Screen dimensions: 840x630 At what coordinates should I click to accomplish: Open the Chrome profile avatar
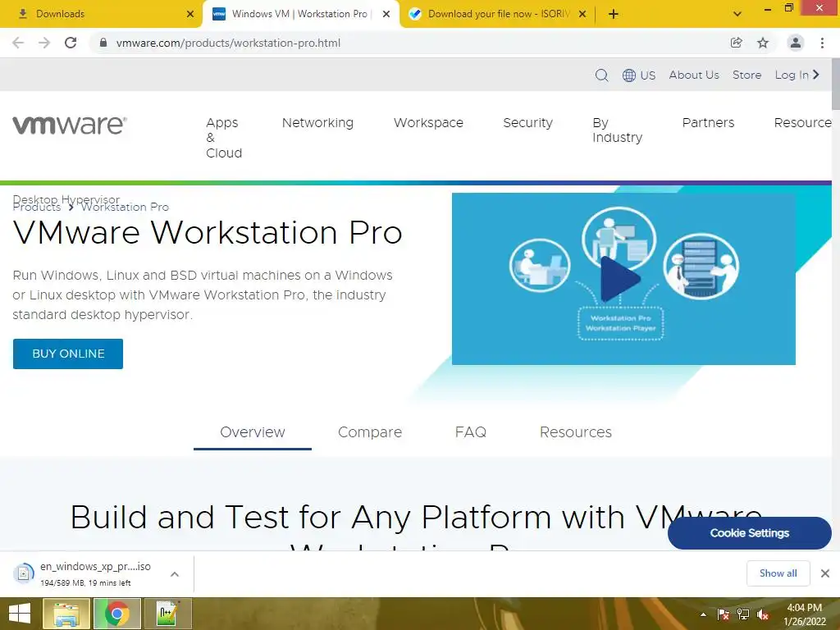coord(796,43)
